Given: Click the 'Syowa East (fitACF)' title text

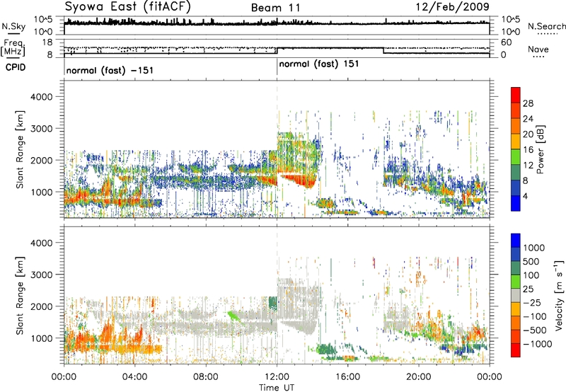Looking at the screenshot, I should (x=128, y=7).
